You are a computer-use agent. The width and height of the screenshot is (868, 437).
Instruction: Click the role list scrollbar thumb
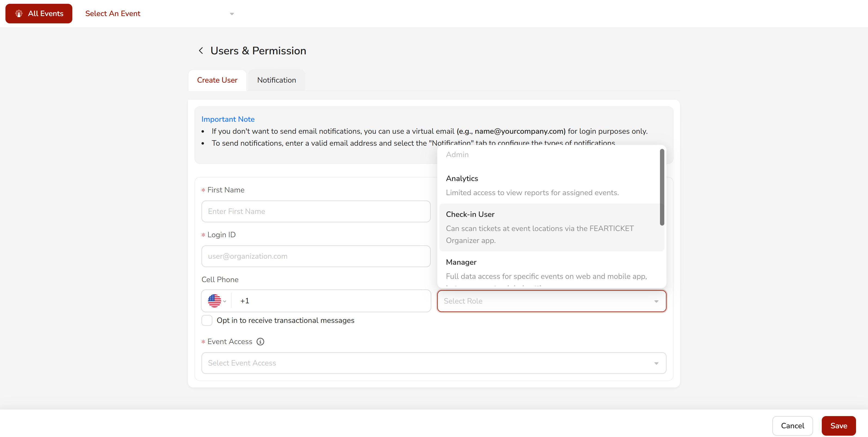pos(662,187)
